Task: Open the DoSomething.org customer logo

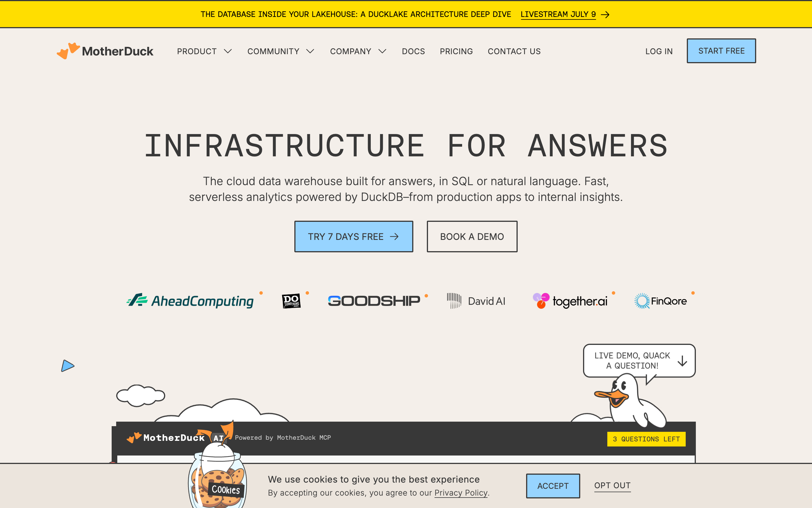Action: pyautogui.click(x=291, y=301)
